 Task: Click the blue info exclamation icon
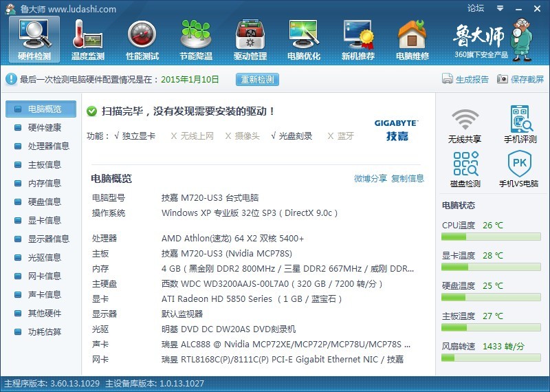(x=11, y=79)
